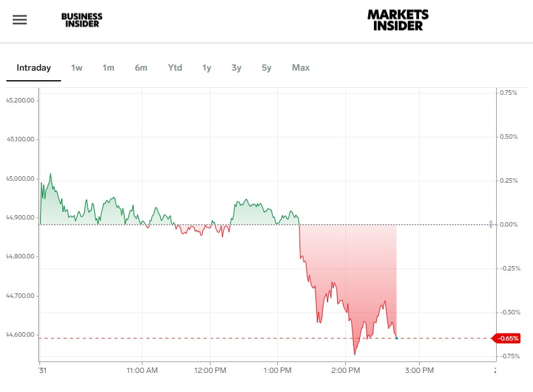
Task: Click the red -0.65% change badge
Action: pos(509,338)
